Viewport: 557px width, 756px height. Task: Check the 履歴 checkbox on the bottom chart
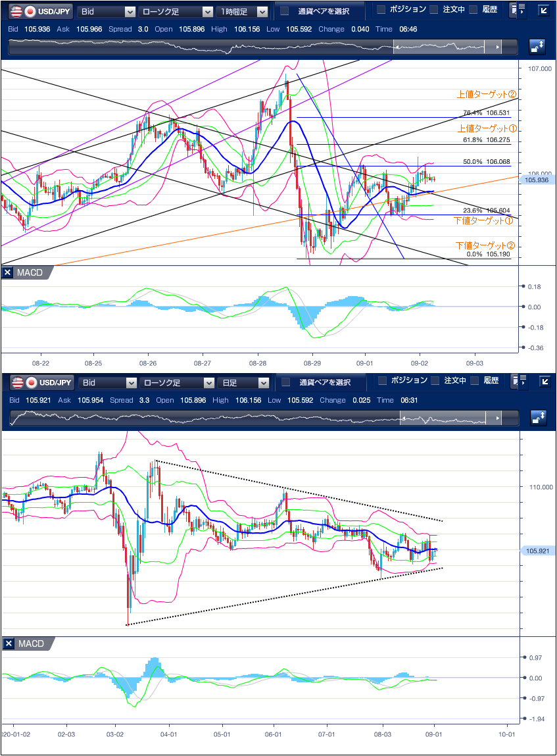[475, 381]
